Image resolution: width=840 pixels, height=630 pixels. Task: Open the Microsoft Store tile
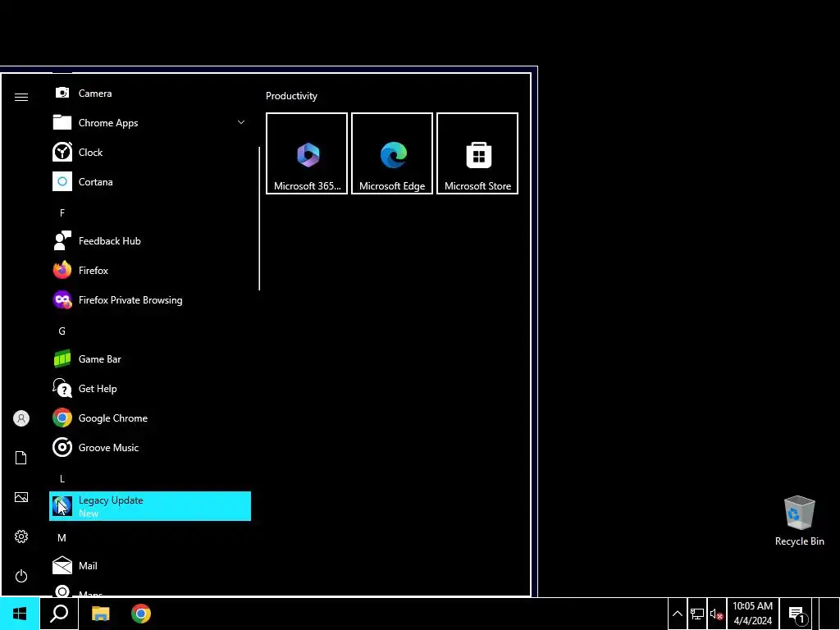tap(477, 153)
